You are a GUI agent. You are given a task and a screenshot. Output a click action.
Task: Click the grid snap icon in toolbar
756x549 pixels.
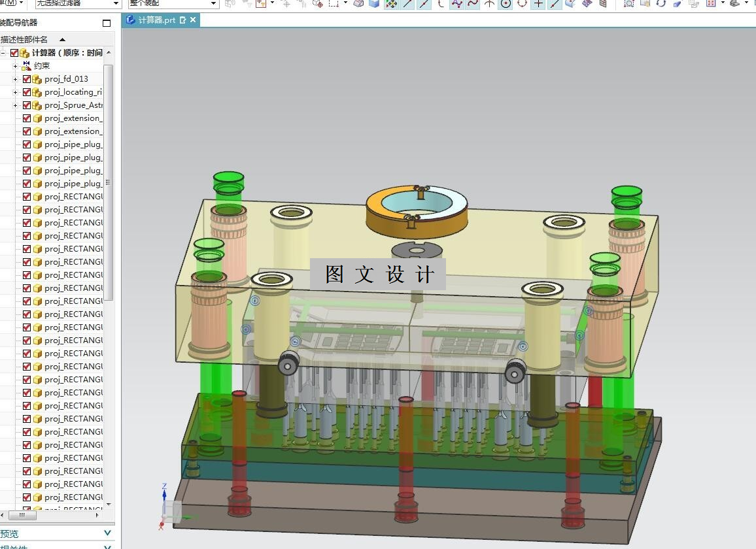tap(603, 3)
